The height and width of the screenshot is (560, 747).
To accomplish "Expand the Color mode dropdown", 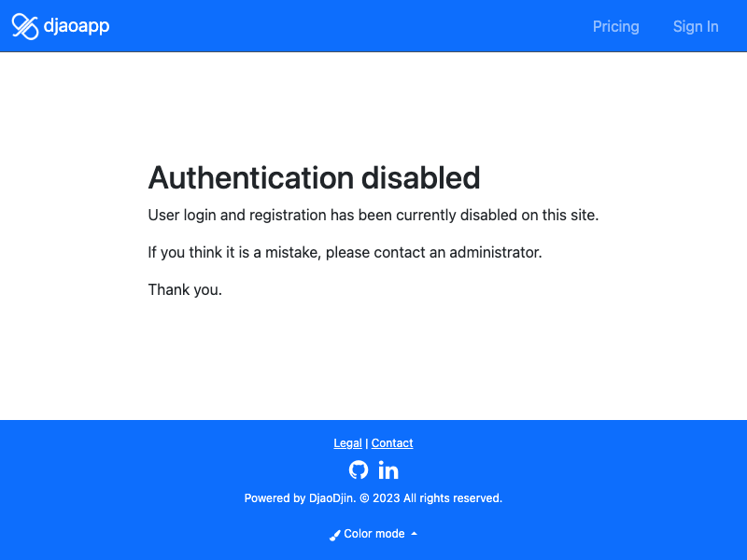I will point(373,534).
